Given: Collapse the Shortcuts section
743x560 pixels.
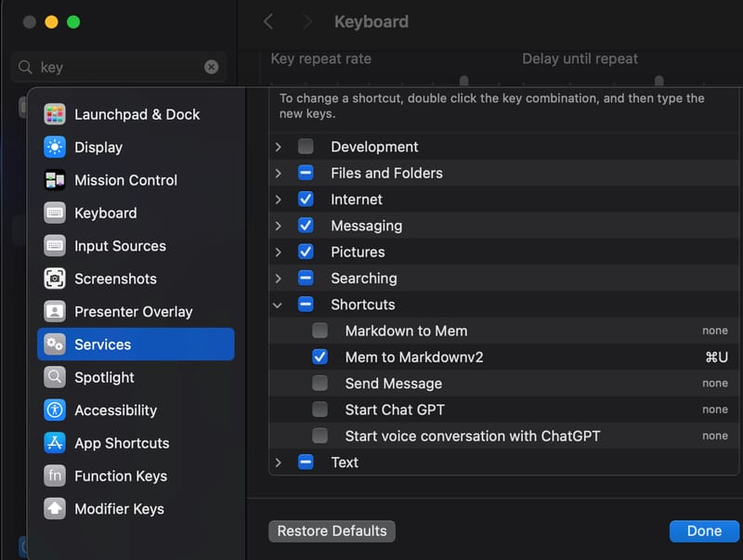Looking at the screenshot, I should [278, 305].
